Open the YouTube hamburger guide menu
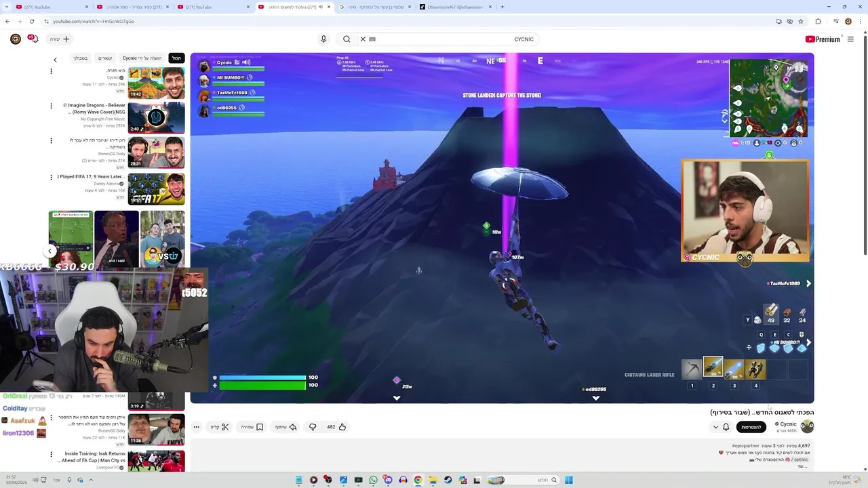 click(x=850, y=39)
